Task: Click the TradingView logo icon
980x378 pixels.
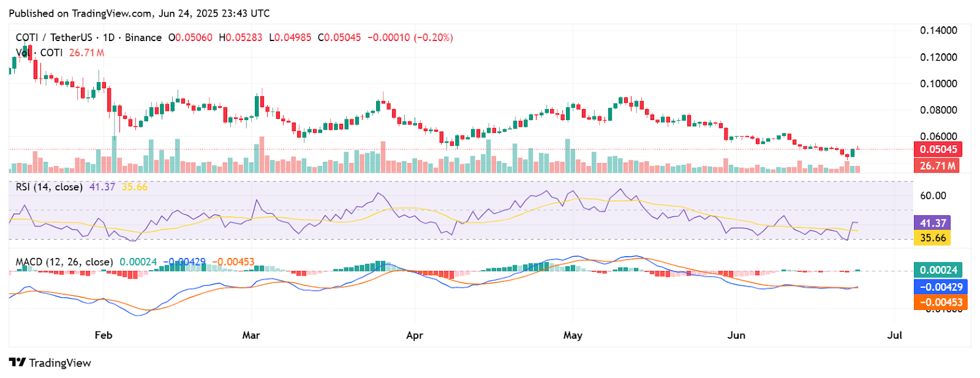Action: (17, 362)
